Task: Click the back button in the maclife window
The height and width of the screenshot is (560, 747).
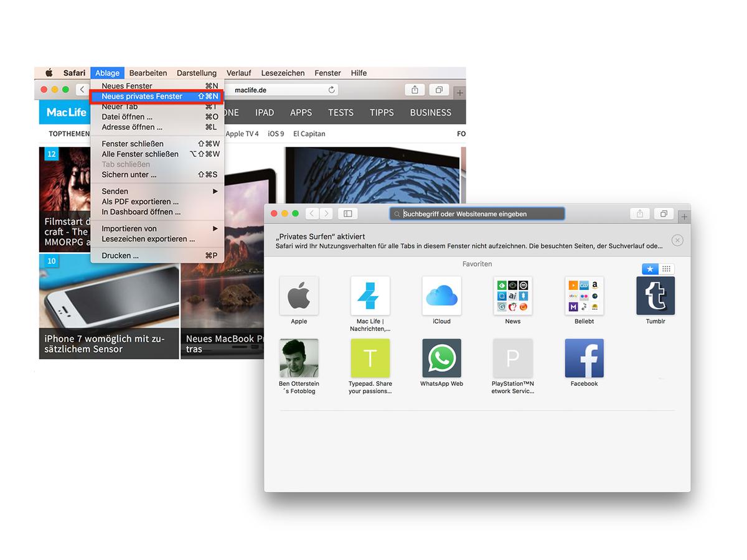Action: tap(82, 90)
